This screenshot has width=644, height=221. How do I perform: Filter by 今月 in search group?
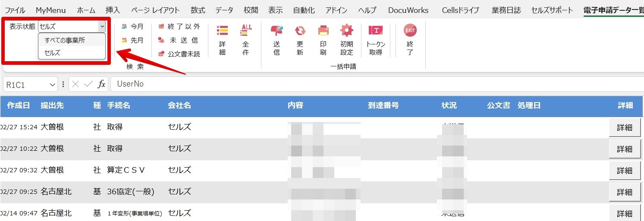point(132,27)
